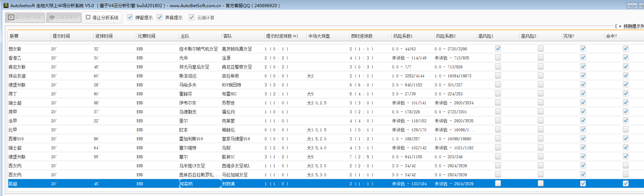Toggle the 弹窗提示 checkbox
The height and width of the screenshot is (196, 644).
pyautogui.click(x=130, y=17)
